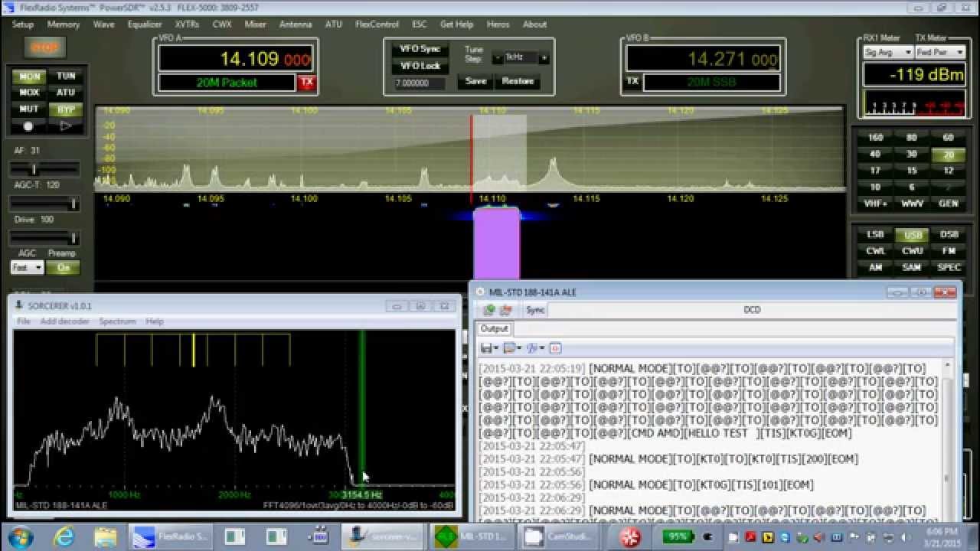Viewport: 980px width, 551px height.
Task: Click the save icon in the ALE output toolbar
Action: pyautogui.click(x=486, y=348)
